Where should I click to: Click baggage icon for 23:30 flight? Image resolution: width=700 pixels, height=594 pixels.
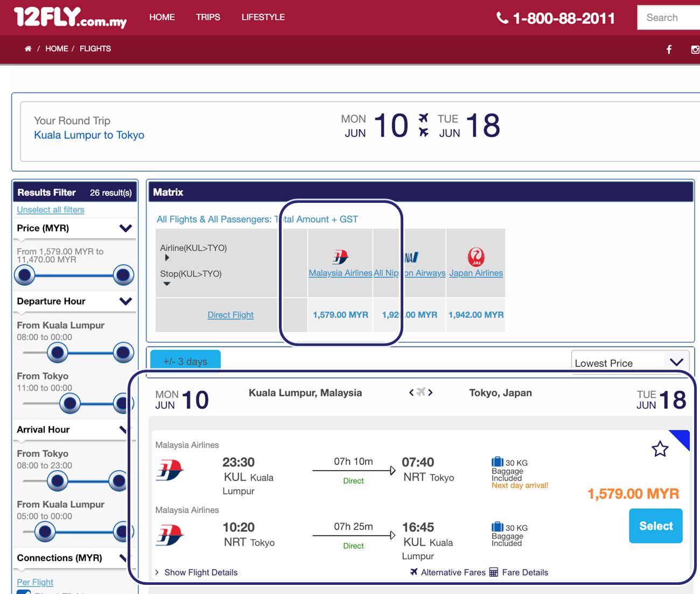(498, 462)
